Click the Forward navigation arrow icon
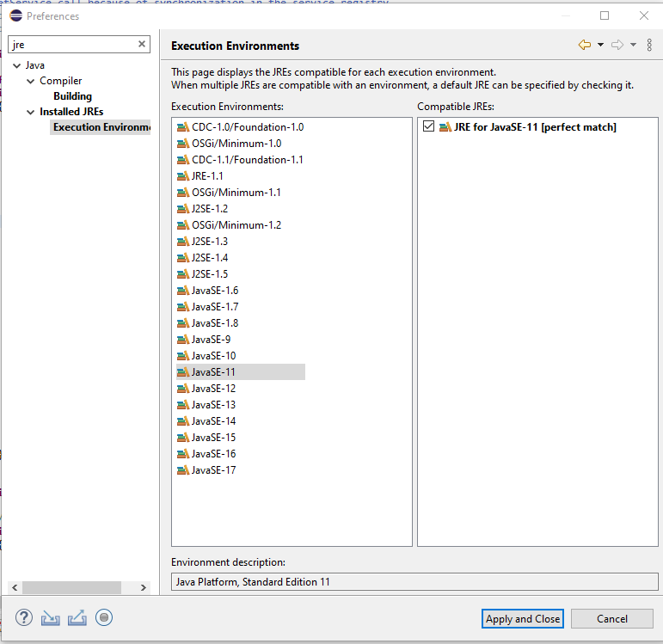 [617, 45]
